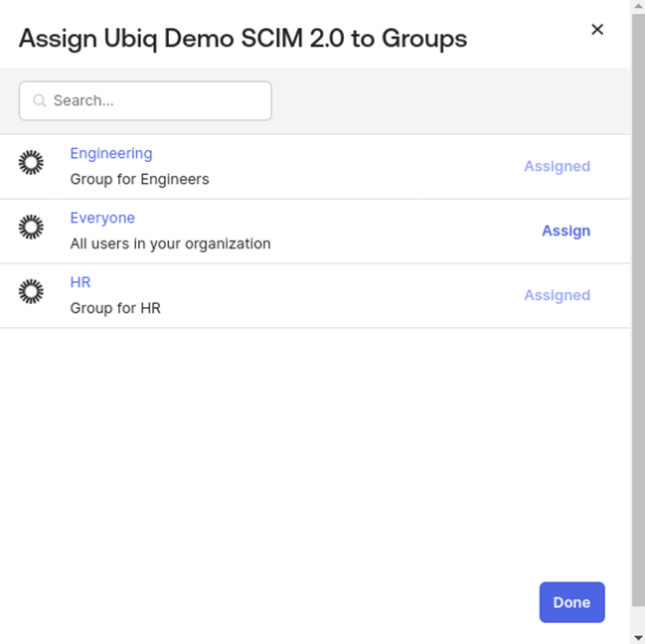
Task: Assign the app to Everyone group
Action: tap(566, 231)
